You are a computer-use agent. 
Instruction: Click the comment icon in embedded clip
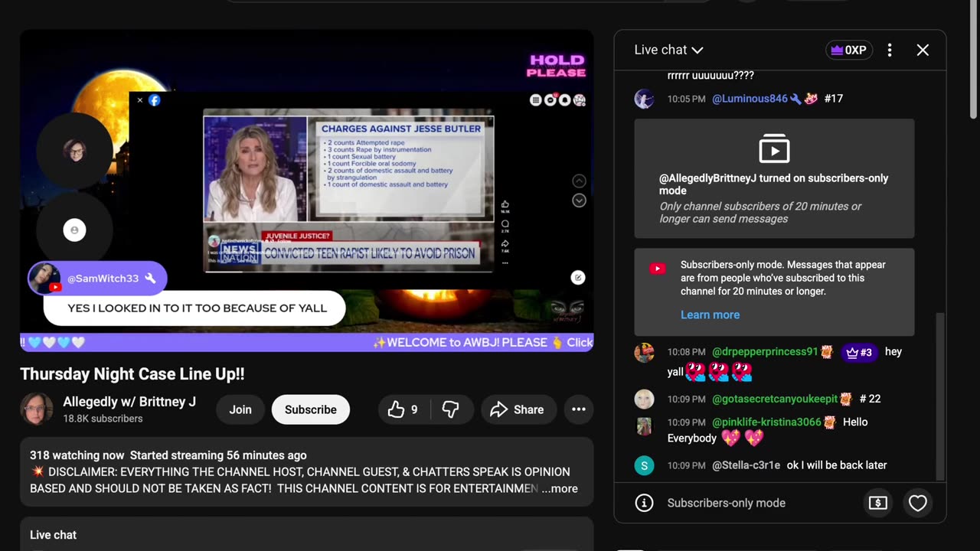[505, 225]
